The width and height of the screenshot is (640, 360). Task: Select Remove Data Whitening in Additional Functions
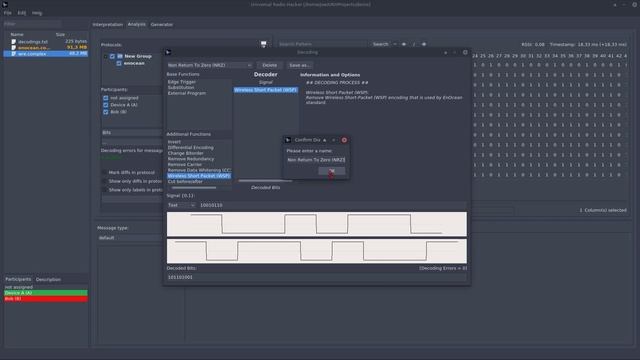pos(199,170)
